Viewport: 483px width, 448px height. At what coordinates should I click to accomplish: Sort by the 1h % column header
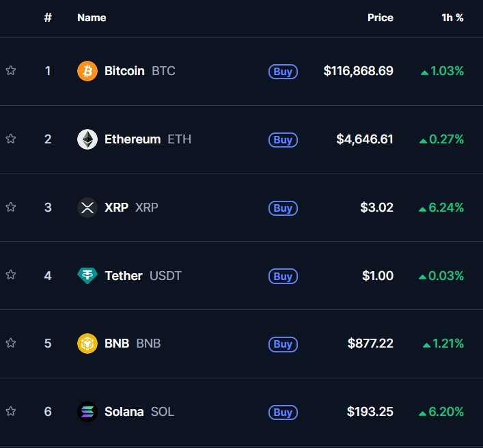coord(452,18)
